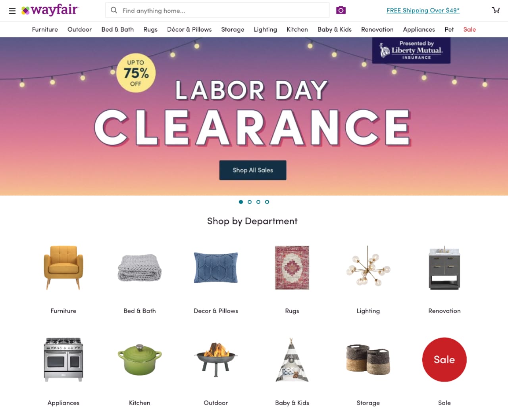Select Lighting in the navigation bar
The height and width of the screenshot is (420, 508).
(266, 29)
